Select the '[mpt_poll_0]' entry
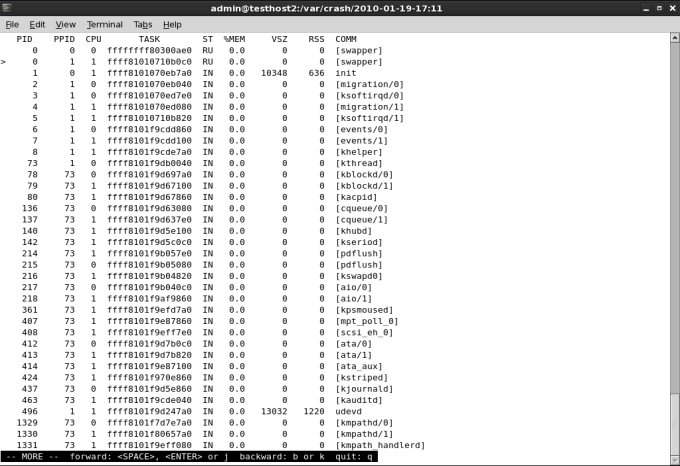680x466 pixels. coord(367,321)
